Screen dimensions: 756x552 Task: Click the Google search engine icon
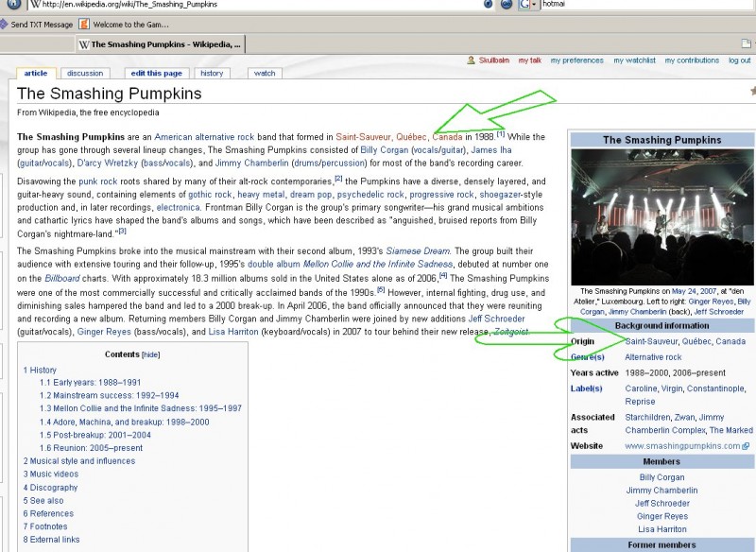click(524, 4)
